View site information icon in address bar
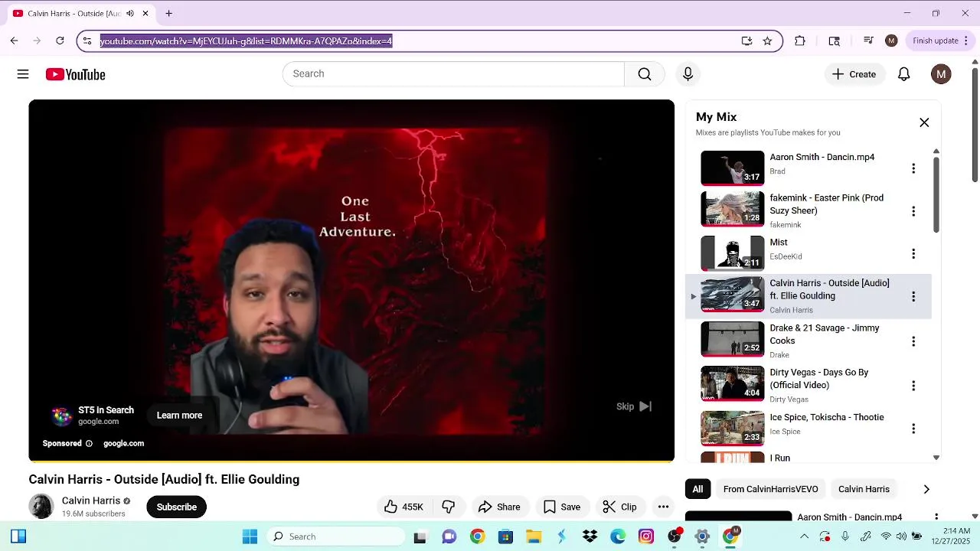 (x=87, y=41)
